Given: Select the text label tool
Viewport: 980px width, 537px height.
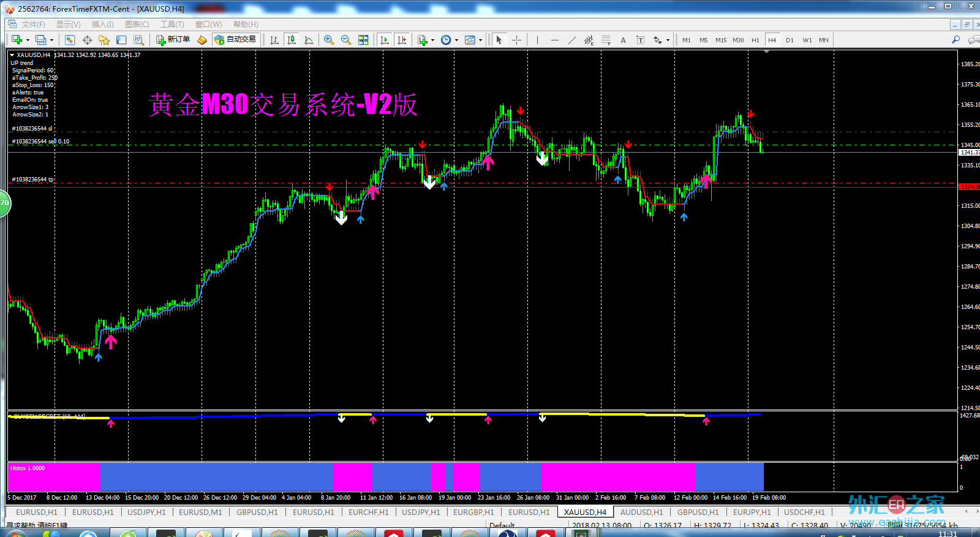Looking at the screenshot, I should [x=623, y=40].
